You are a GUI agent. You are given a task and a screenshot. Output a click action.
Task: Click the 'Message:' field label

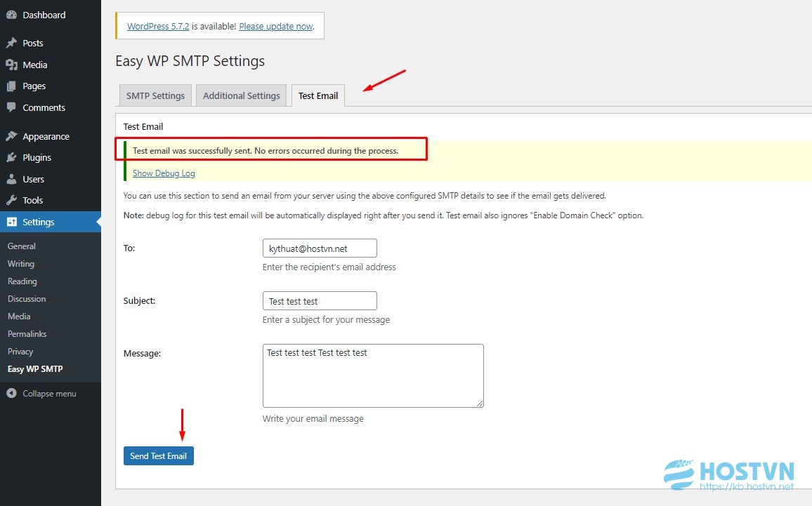click(x=143, y=354)
